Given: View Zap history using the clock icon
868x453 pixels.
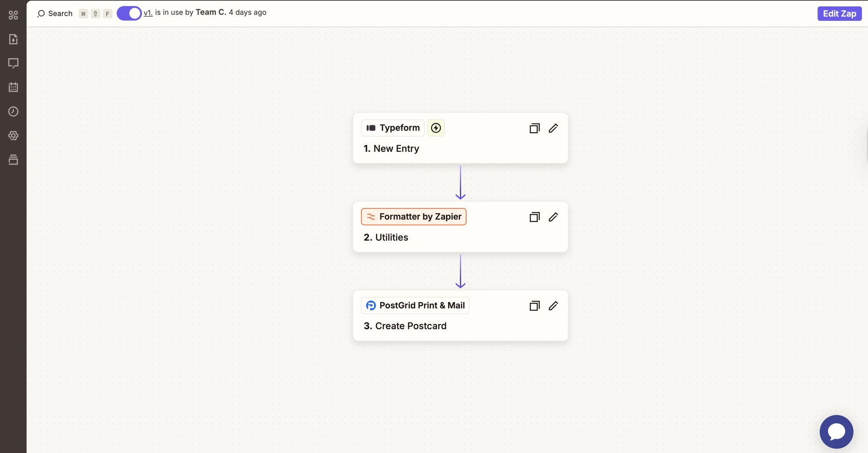Looking at the screenshot, I should click(13, 111).
